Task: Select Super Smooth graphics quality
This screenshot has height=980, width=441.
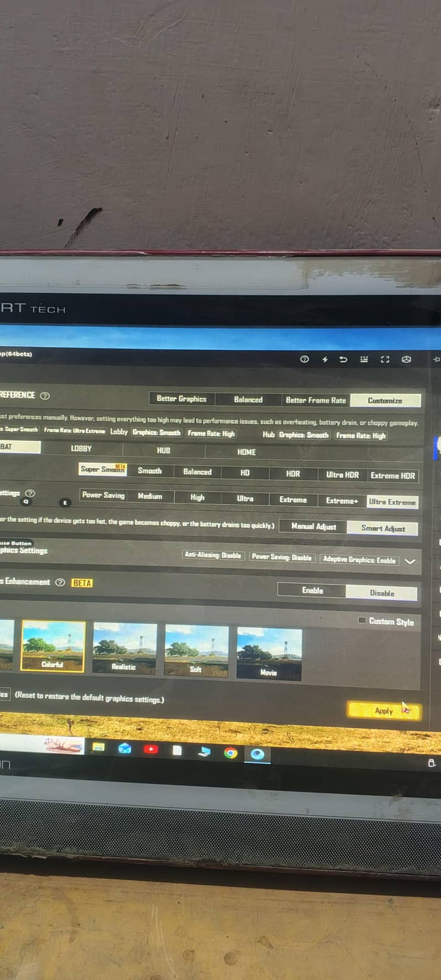Action: click(103, 469)
